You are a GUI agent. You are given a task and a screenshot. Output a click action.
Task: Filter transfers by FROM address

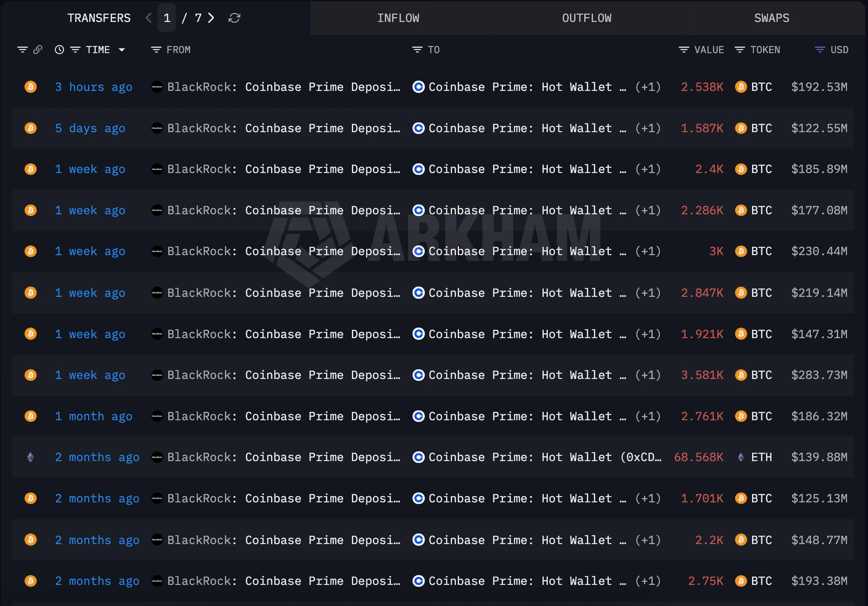click(x=156, y=50)
